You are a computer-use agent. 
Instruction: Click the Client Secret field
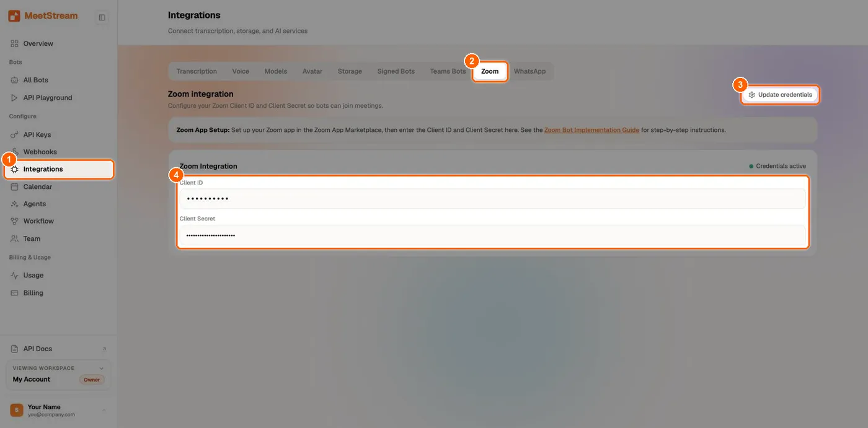coord(492,235)
